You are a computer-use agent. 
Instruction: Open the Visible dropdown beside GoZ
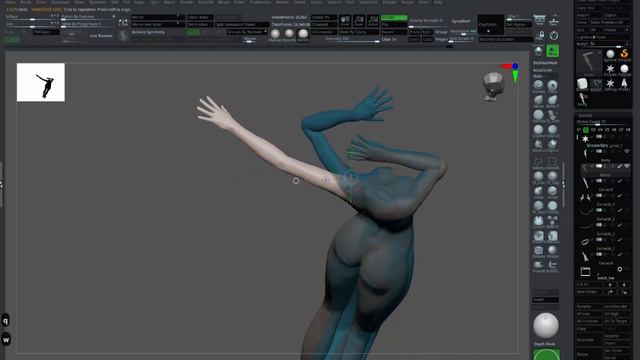click(617, 30)
